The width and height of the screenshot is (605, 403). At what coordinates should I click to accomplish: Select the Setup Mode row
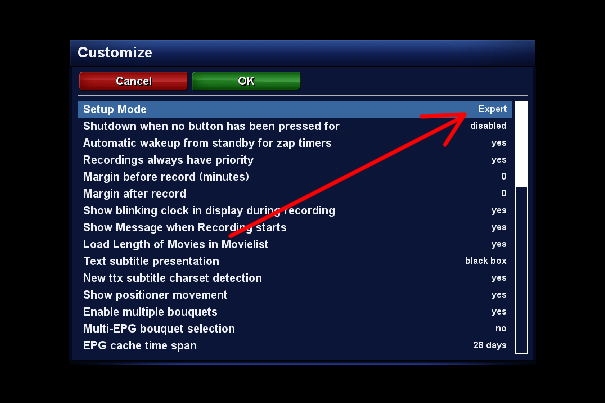[x=295, y=109]
